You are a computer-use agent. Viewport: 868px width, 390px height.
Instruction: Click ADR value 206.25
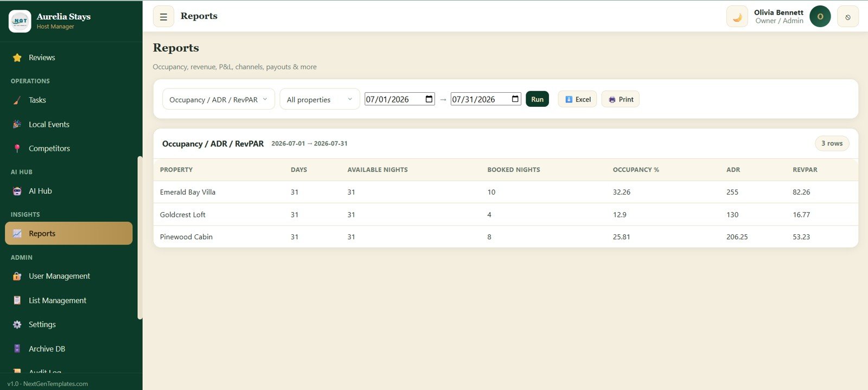(737, 236)
